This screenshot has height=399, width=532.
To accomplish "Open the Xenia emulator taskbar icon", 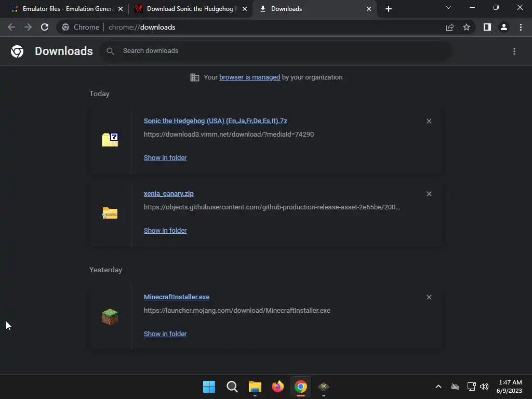I will (324, 387).
